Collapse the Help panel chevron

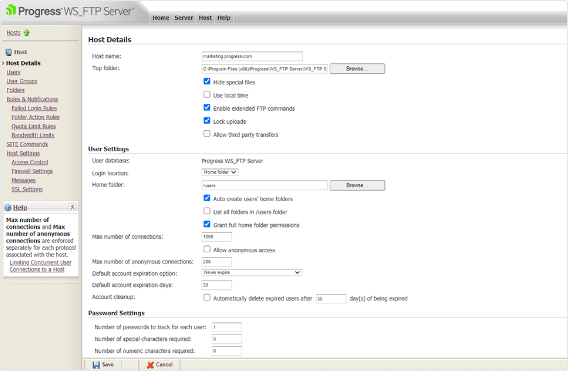click(73, 207)
